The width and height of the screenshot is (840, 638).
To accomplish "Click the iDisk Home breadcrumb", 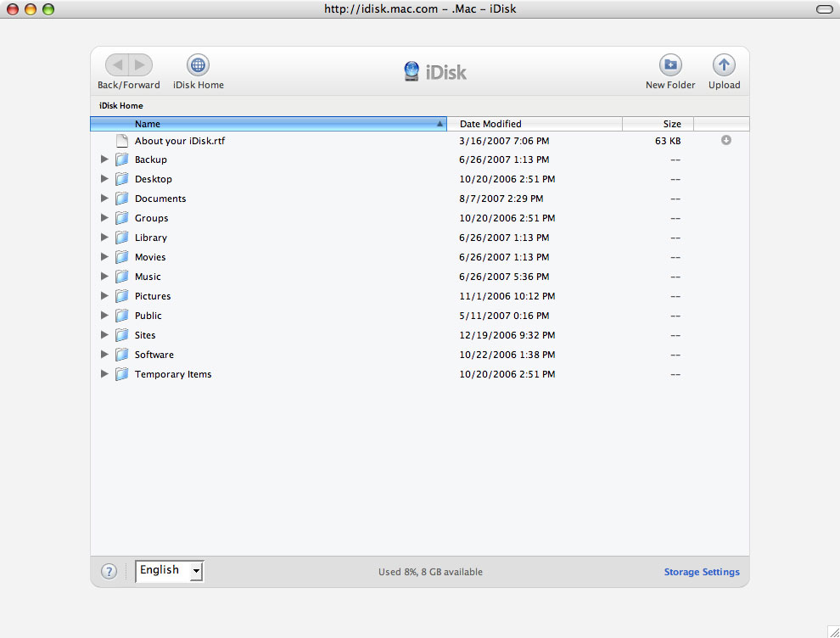I will pos(121,105).
